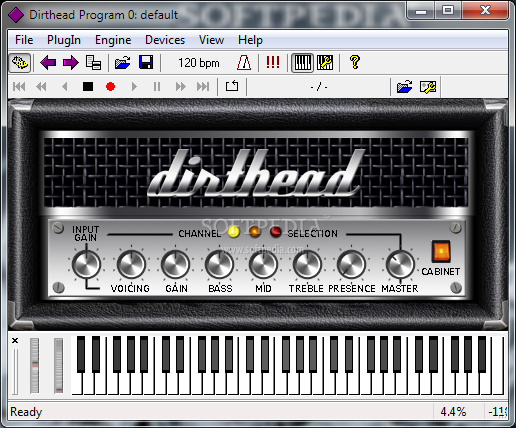
Task: Close the keyboard bar with small x
Action: 15,341
